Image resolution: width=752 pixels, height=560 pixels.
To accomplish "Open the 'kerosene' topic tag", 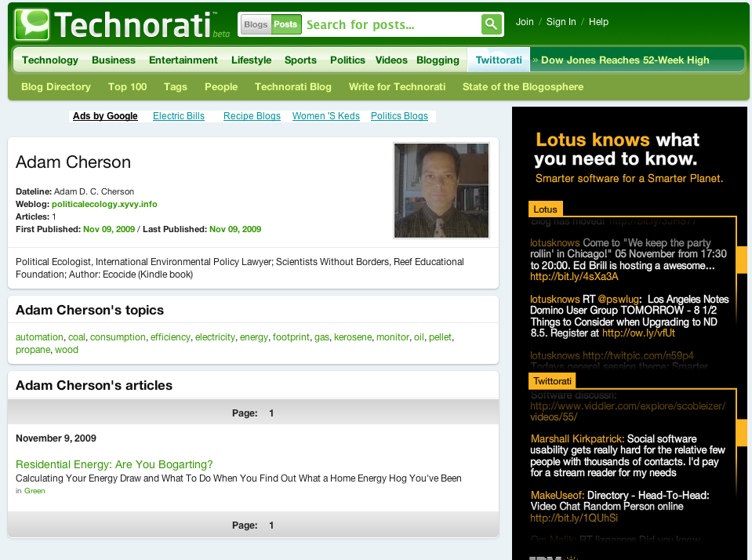I will coord(353,337).
